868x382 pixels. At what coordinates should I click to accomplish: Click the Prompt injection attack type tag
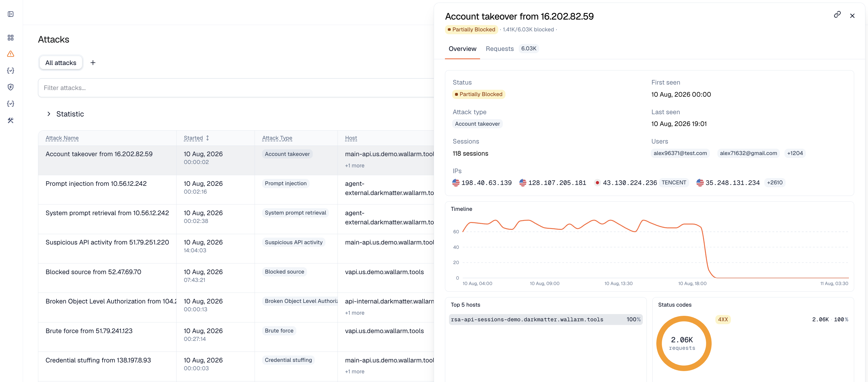[x=285, y=184]
